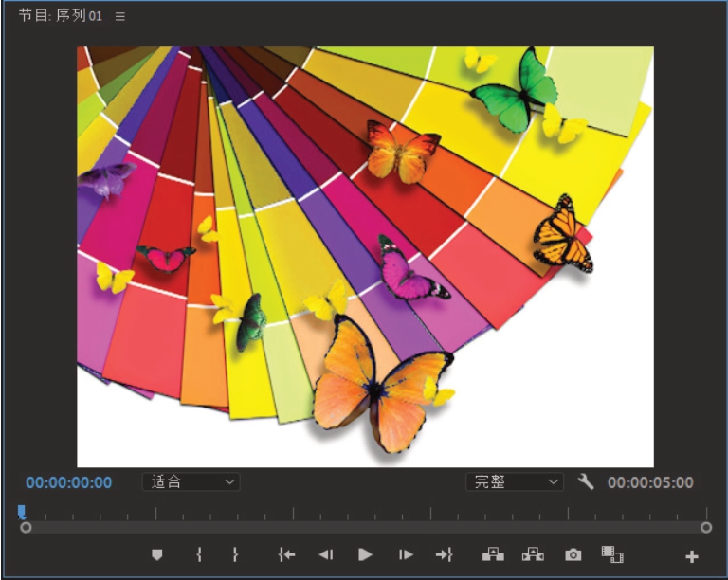Screen dimensions: 728x580
Task: Click the butterfly video preview frame
Action: pos(365,257)
